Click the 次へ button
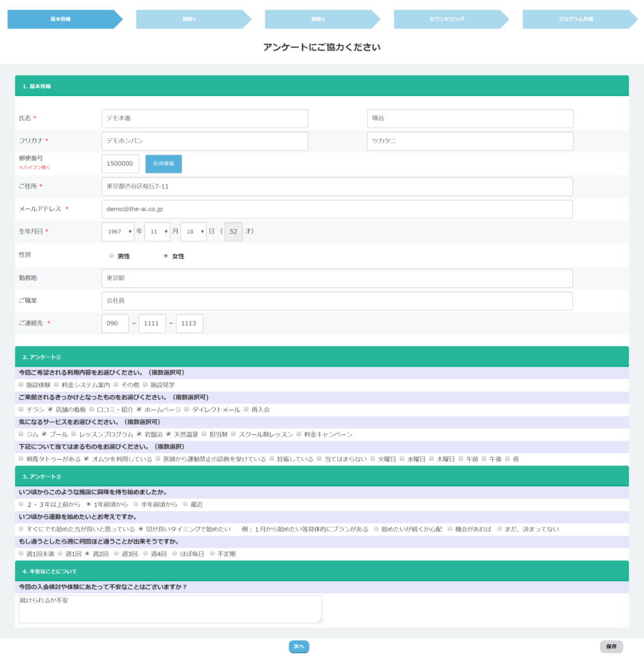This screenshot has height=661, width=644. click(x=299, y=646)
